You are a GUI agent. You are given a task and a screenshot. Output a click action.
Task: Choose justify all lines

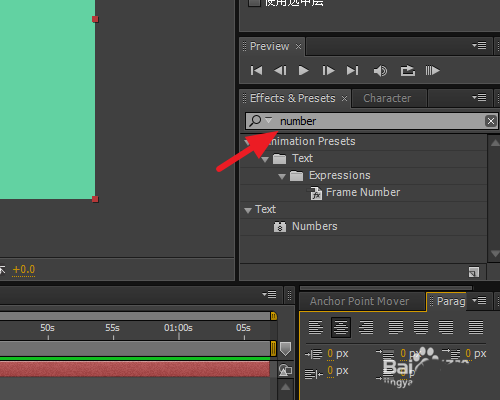[476, 327]
